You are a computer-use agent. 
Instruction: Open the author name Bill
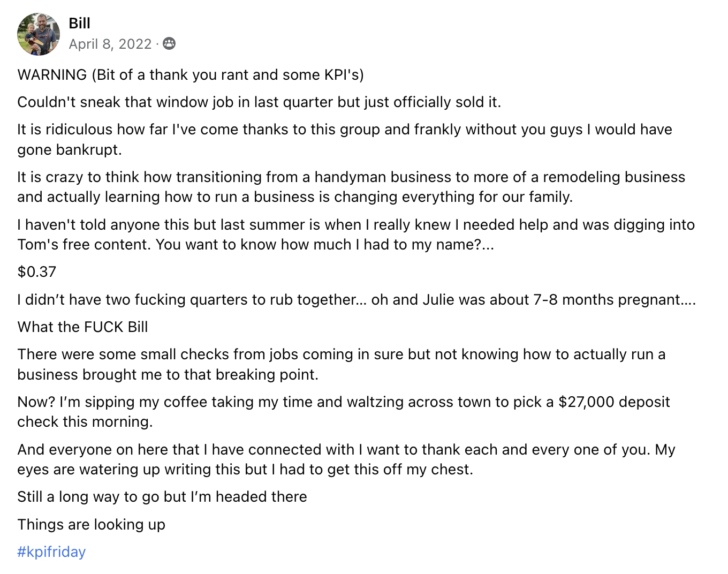click(x=79, y=23)
